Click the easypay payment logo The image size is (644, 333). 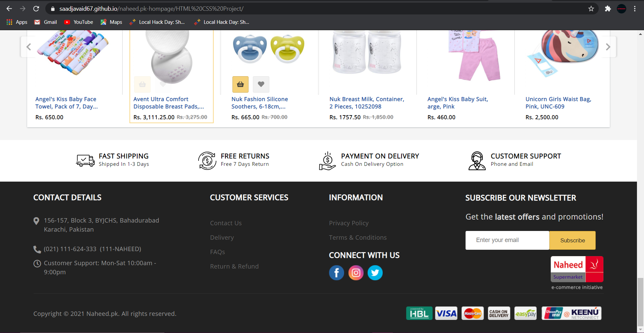[x=526, y=313]
